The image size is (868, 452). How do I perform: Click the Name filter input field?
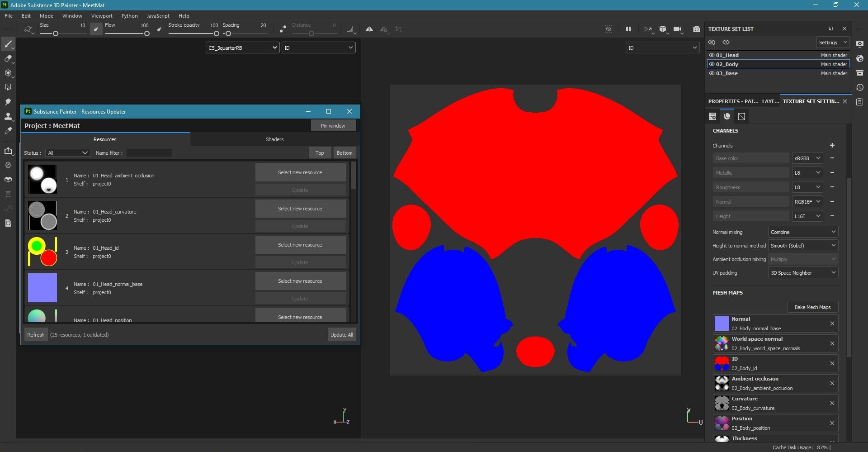(149, 153)
